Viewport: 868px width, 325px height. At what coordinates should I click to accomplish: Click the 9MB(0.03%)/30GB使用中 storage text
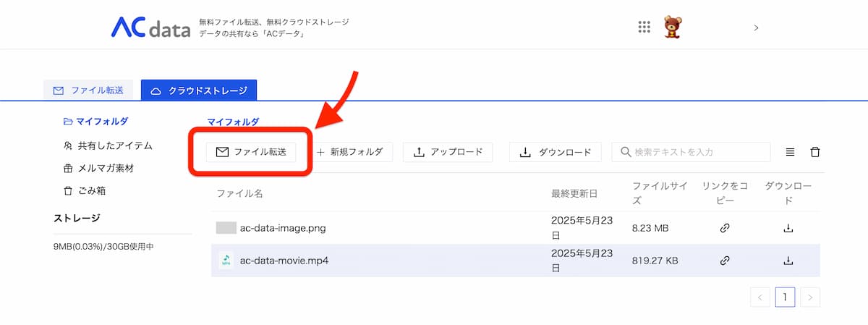pyautogui.click(x=103, y=247)
